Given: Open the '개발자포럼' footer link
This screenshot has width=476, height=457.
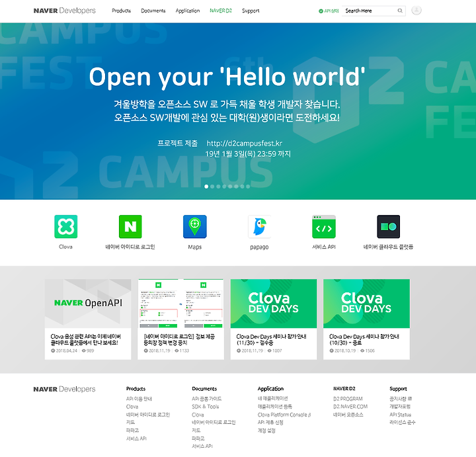Looking at the screenshot, I should click(x=400, y=406).
